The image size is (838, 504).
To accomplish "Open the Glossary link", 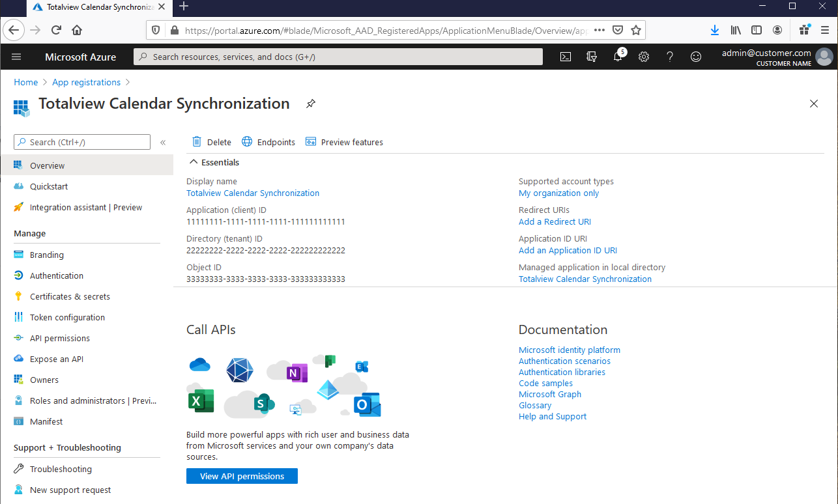I will point(535,405).
